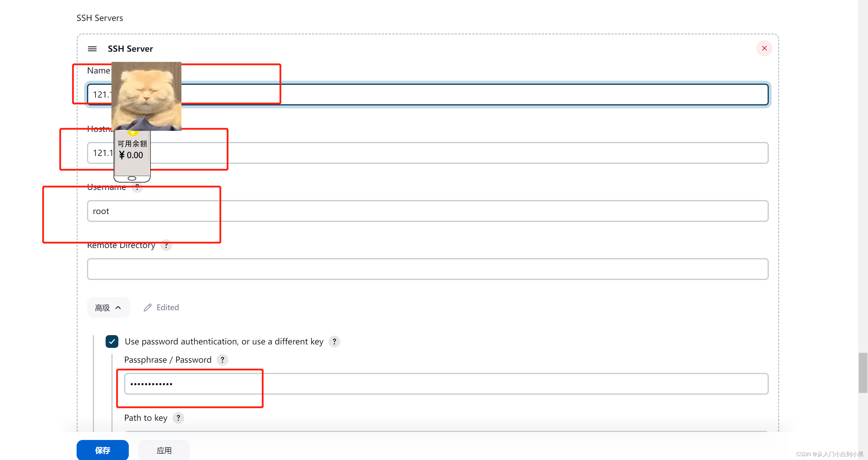The image size is (868, 460).
Task: Click the Hostname input field
Action: pos(428,152)
